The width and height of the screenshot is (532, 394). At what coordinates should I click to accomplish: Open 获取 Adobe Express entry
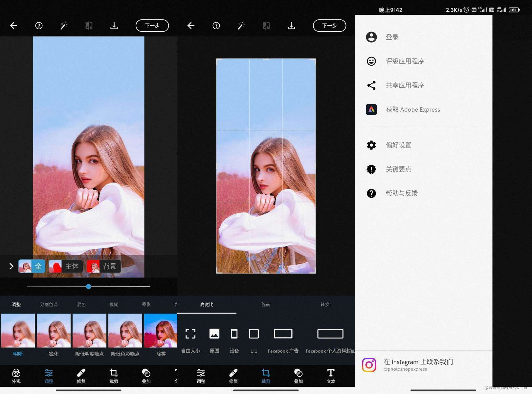coord(412,110)
